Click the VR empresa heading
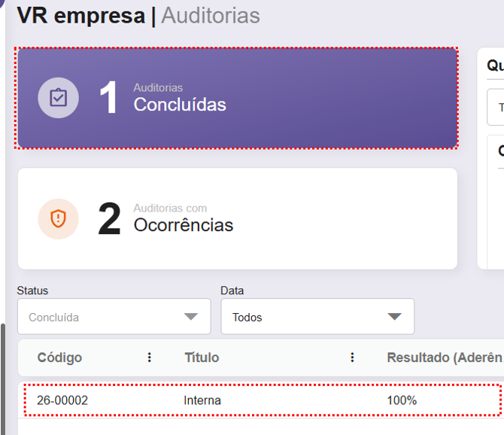The height and width of the screenshot is (435, 504). pyautogui.click(x=80, y=16)
